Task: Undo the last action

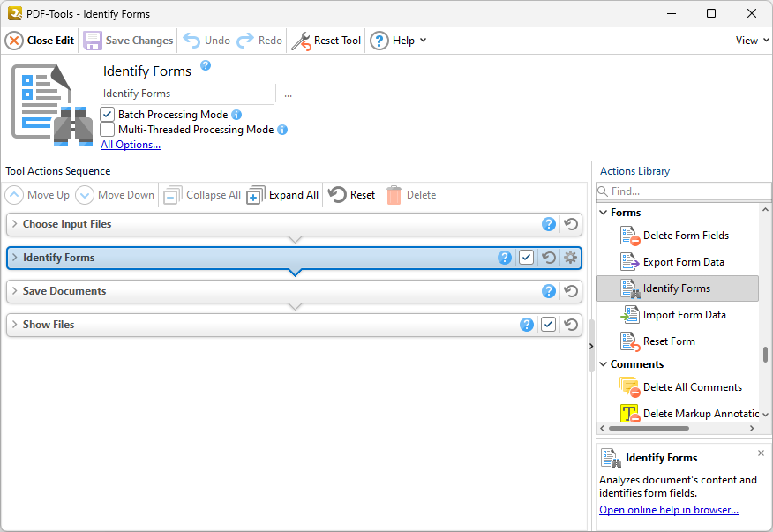Action: click(x=206, y=41)
